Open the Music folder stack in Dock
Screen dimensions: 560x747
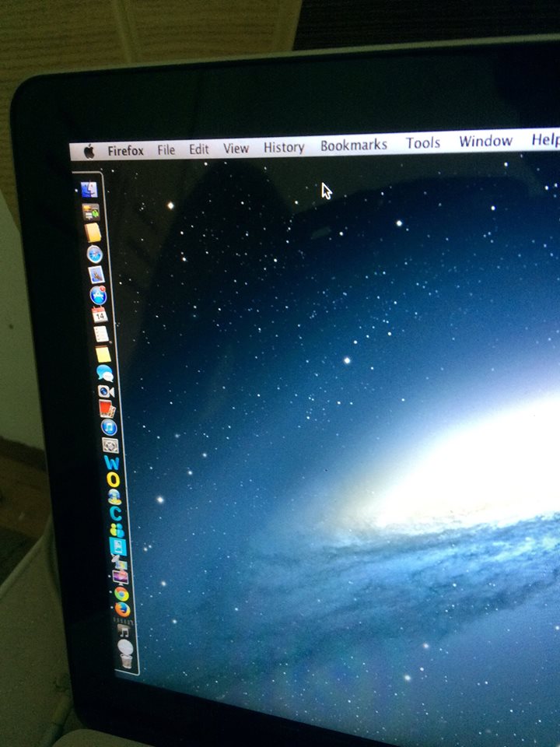tap(124, 632)
